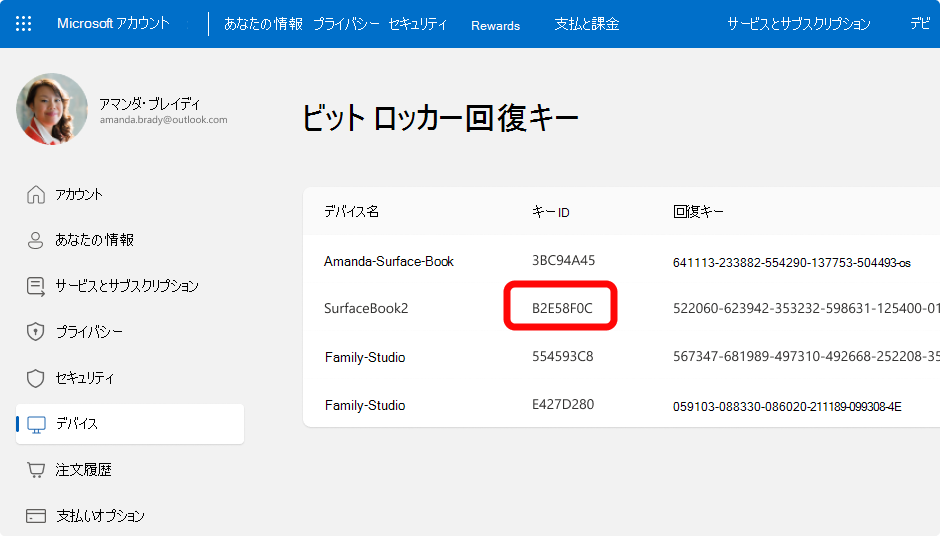Select セキュリティ in the sidebar
This screenshot has width=940, height=536.
click(x=85, y=378)
